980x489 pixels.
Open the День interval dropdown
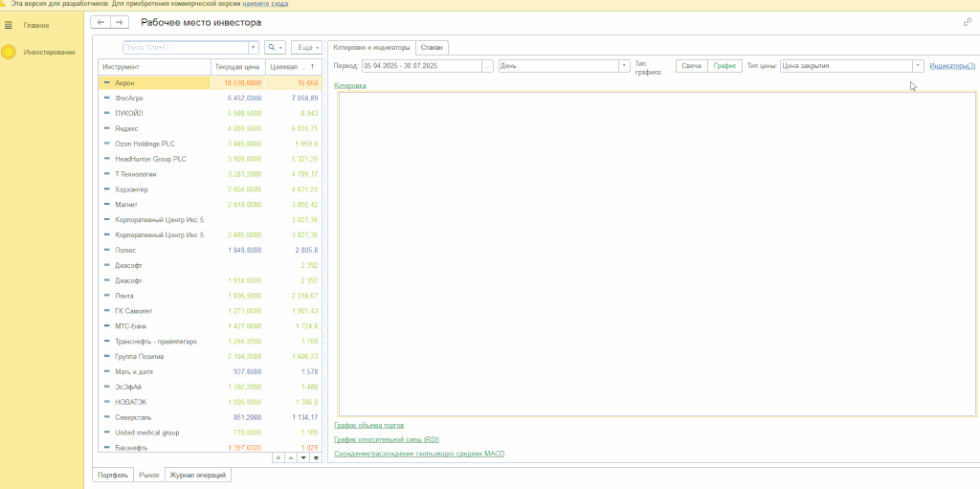624,66
